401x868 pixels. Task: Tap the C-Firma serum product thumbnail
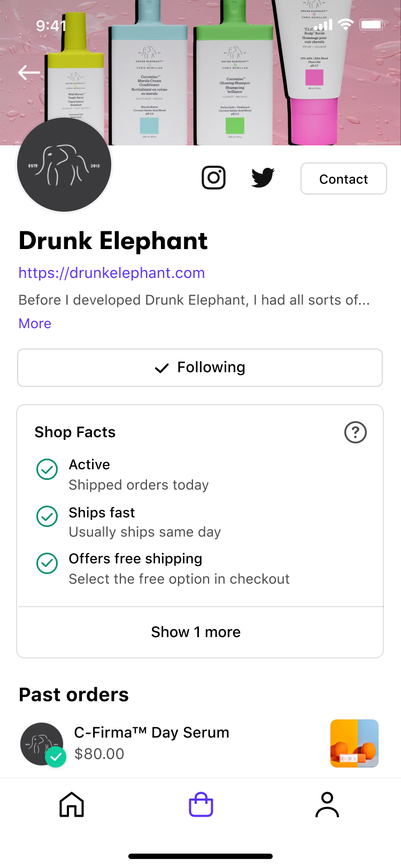(x=354, y=743)
